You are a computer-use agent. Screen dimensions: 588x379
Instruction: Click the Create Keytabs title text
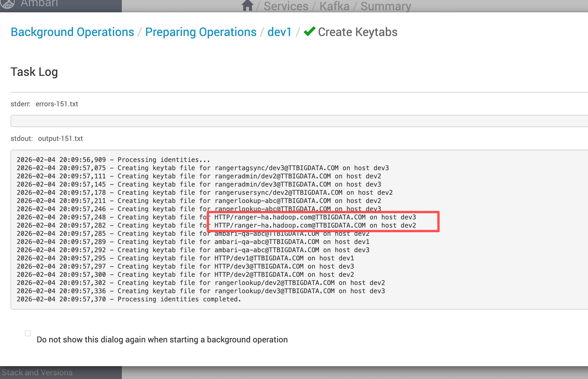pyautogui.click(x=358, y=32)
